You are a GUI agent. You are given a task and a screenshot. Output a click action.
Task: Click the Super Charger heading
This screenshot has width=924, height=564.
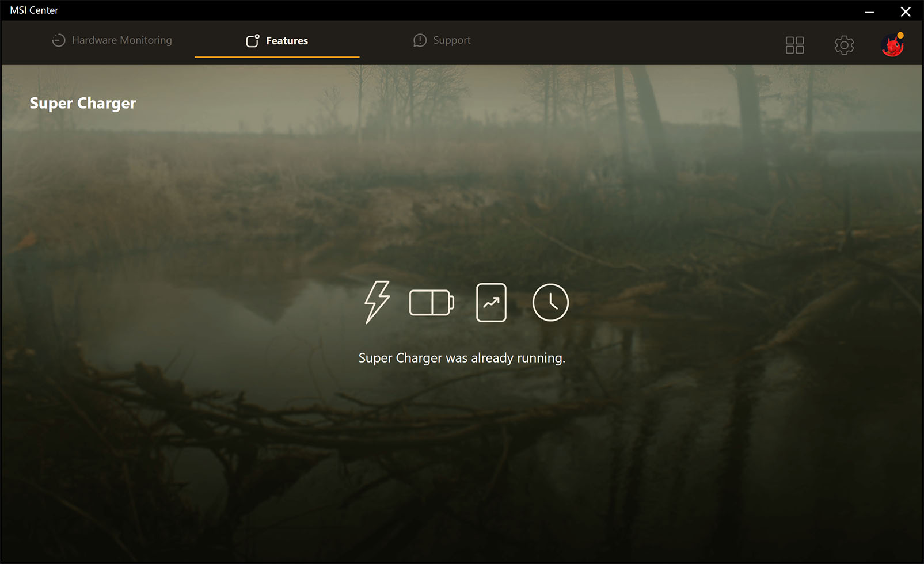(83, 103)
